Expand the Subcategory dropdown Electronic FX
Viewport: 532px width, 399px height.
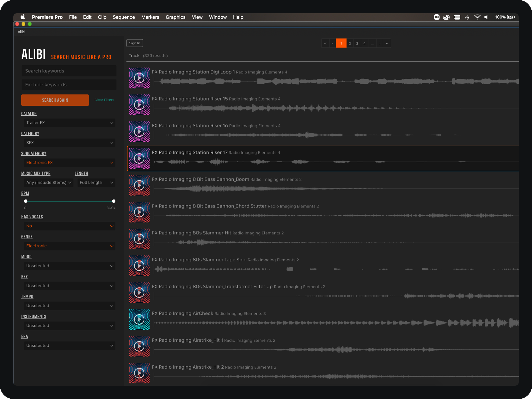click(69, 163)
